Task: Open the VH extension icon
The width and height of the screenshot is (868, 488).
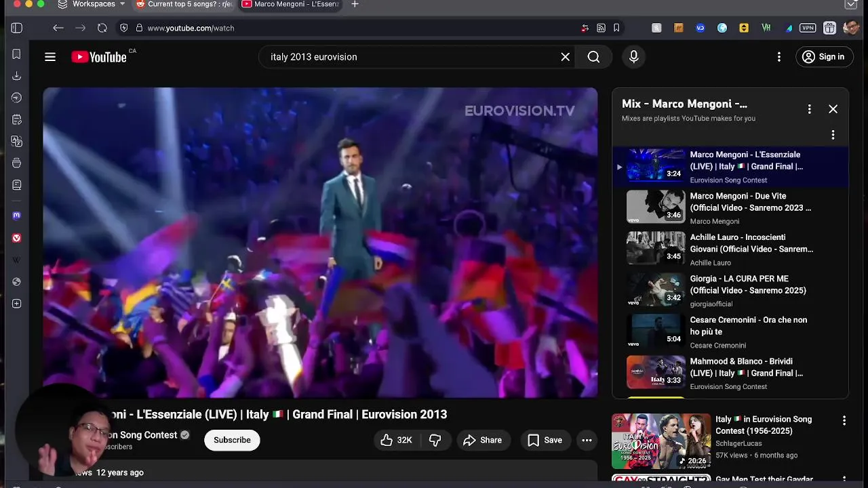Action: click(766, 28)
